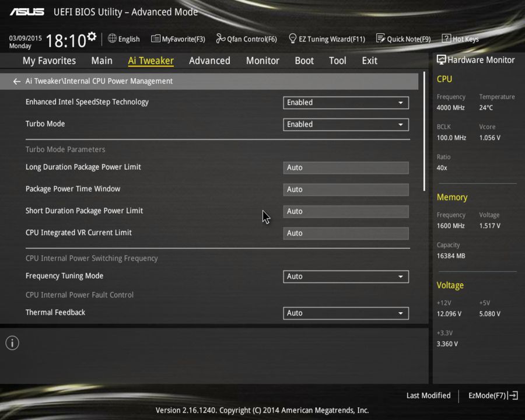525x420 pixels.
Task: Switch to the Advanced tab
Action: 209,61
